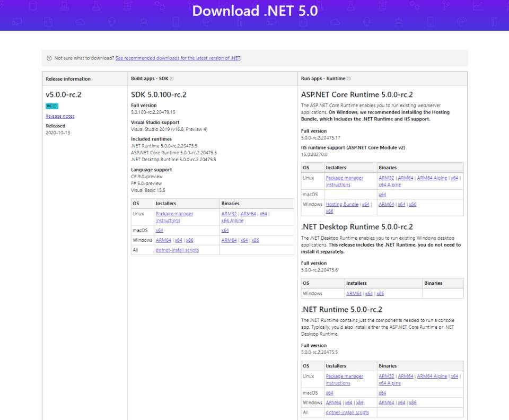Download ASP.NET Core Windows ARM64 binary

(387, 205)
